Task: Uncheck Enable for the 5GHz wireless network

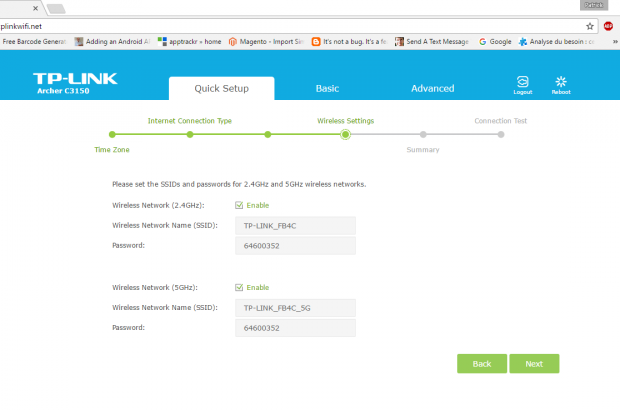Action: click(x=238, y=287)
